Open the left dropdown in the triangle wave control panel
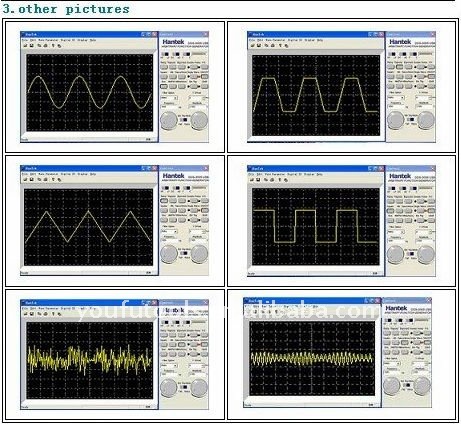 click(169, 231)
